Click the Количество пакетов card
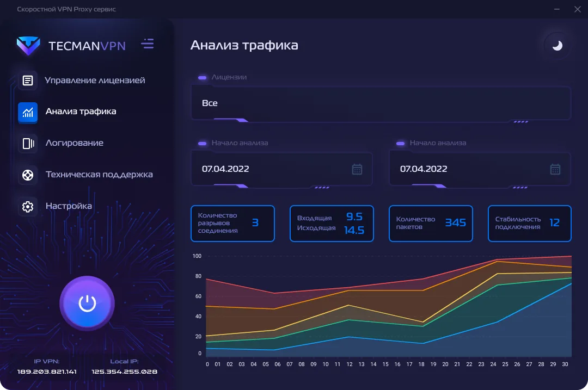 431,224
